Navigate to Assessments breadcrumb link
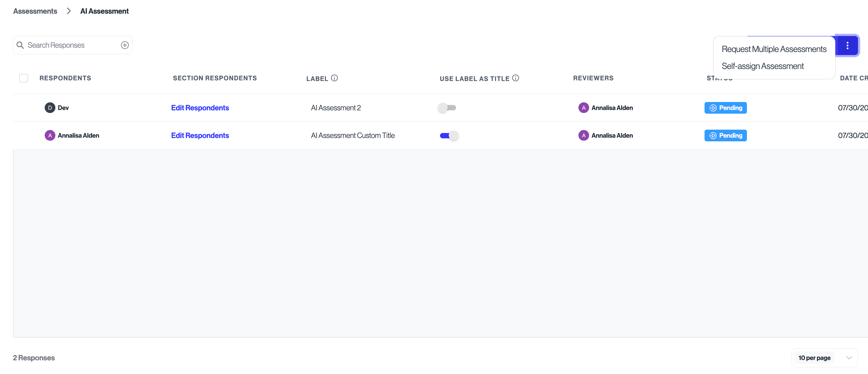This screenshot has width=868, height=374. (x=35, y=11)
